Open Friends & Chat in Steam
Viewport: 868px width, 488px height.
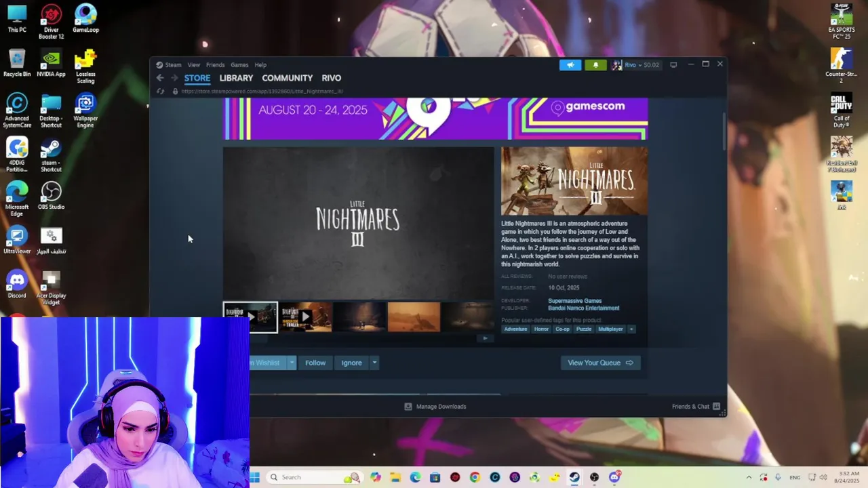[x=696, y=407]
